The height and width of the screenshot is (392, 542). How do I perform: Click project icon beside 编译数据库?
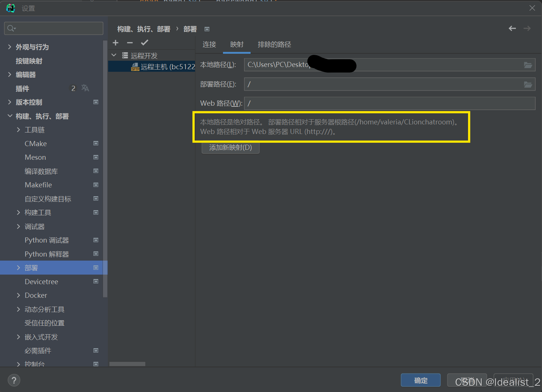pos(96,171)
